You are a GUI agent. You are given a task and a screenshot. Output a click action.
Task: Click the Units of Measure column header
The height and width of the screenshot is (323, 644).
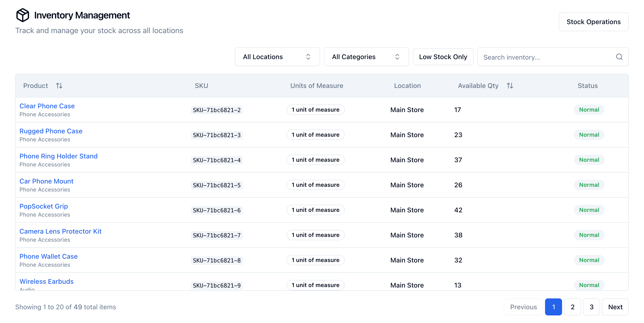coord(317,86)
